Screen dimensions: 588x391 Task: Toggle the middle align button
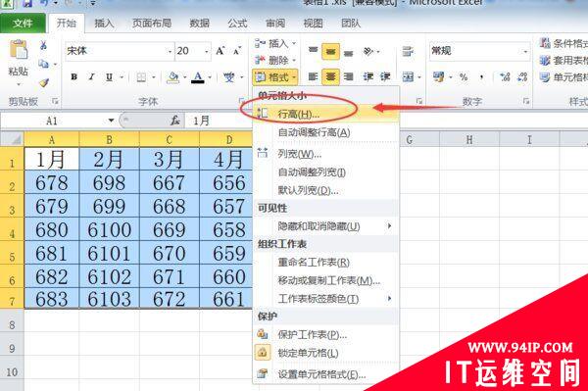[330, 52]
